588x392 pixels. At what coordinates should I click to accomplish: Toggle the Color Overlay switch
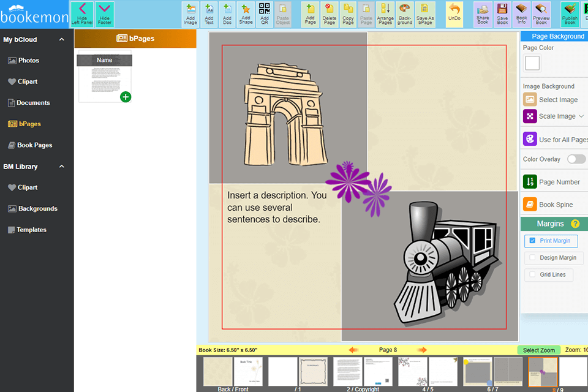(576, 159)
